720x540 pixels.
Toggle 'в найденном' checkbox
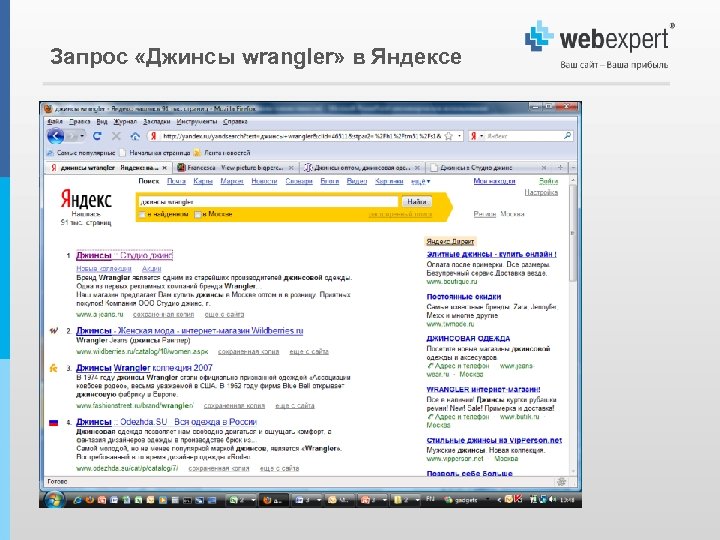coord(142,214)
